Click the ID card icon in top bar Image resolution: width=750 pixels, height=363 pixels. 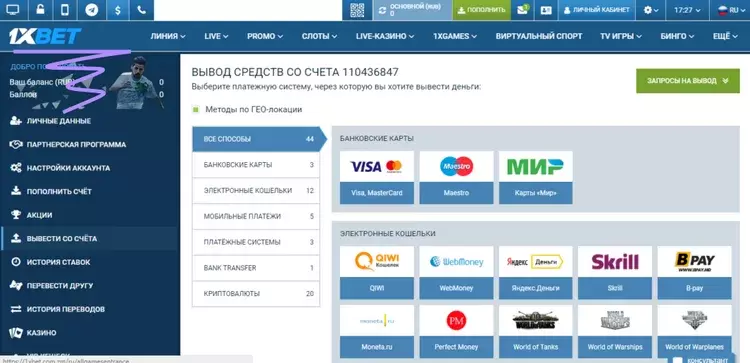[546, 10]
